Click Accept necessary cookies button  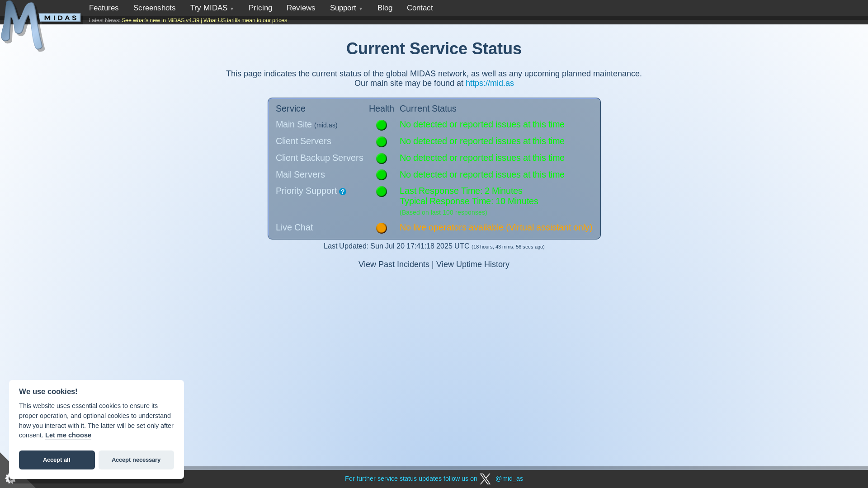click(x=136, y=460)
